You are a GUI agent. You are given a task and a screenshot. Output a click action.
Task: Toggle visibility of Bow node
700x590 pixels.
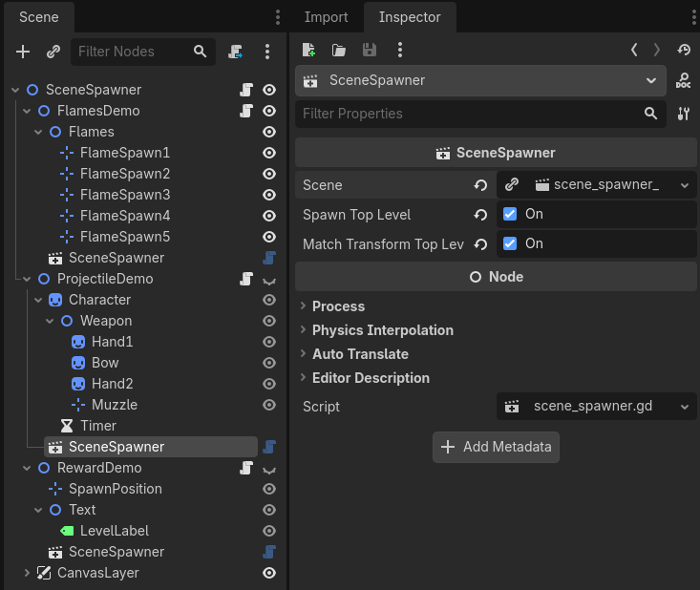[269, 363]
